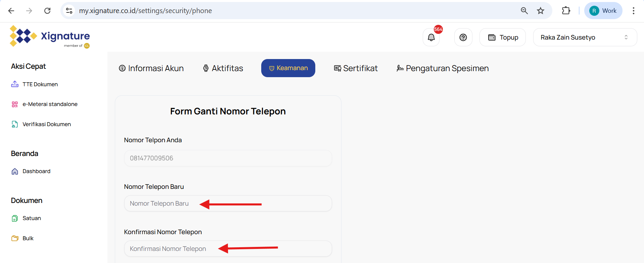
Task: Click the Xignature logo
Action: (50, 37)
